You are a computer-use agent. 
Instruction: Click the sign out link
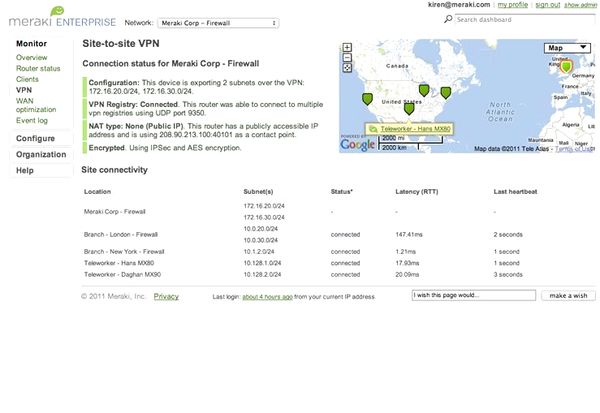(548, 5)
